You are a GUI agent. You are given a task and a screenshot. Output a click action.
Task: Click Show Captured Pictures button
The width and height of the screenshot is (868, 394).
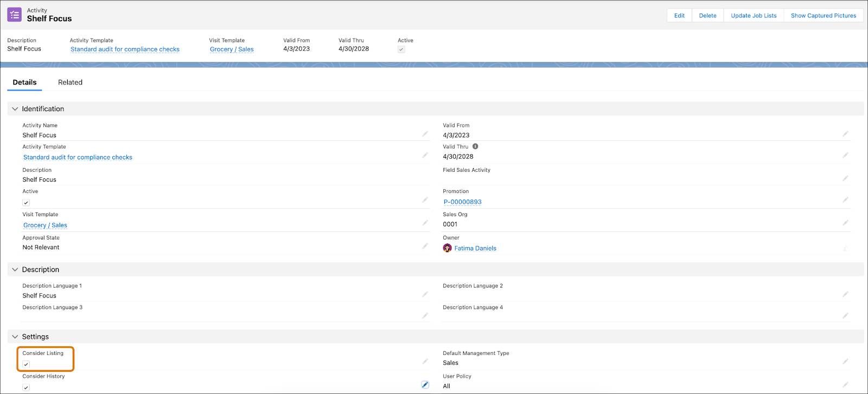[824, 16]
